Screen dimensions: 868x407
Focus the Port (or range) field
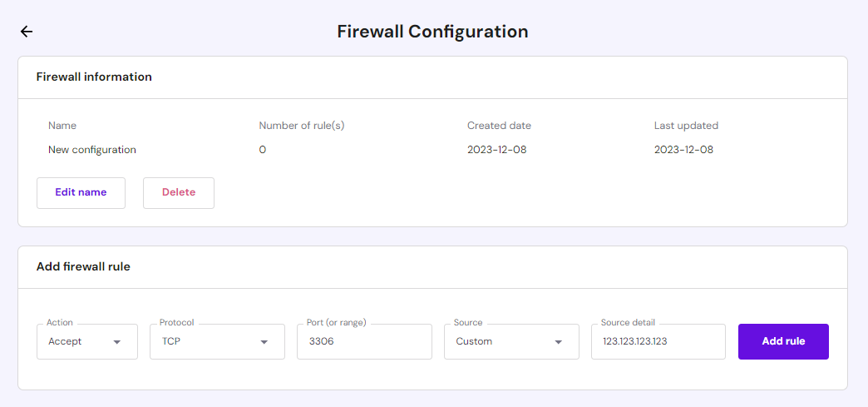(364, 341)
